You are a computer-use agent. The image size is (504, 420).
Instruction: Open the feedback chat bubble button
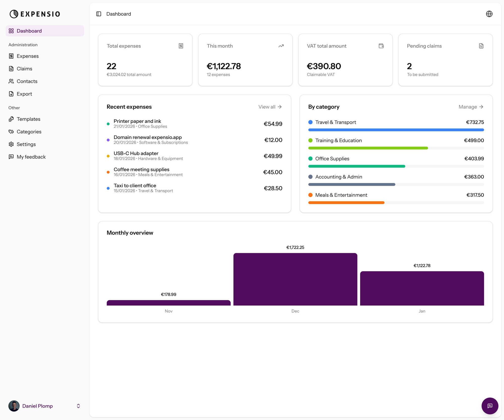pos(490,406)
